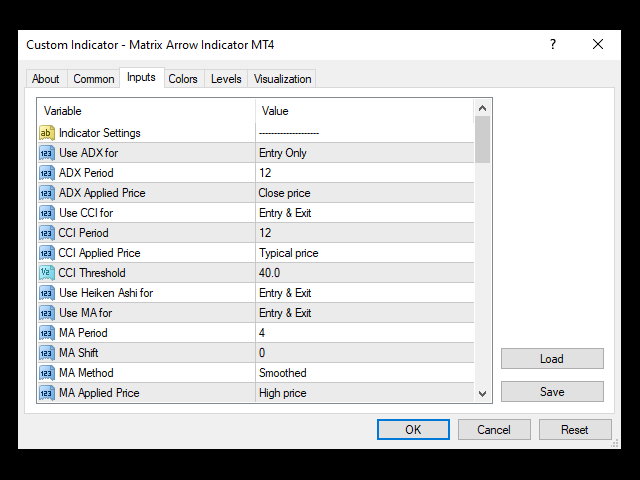
Task: Click the icon beside Use MA for
Action: click(47, 313)
